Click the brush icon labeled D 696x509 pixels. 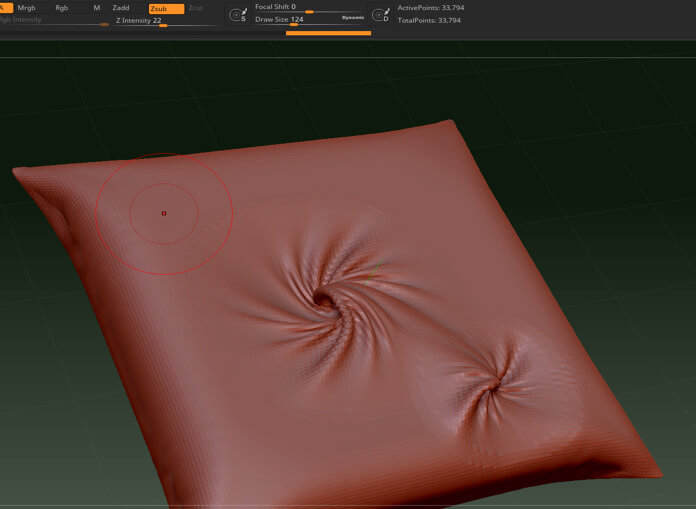coord(381,15)
